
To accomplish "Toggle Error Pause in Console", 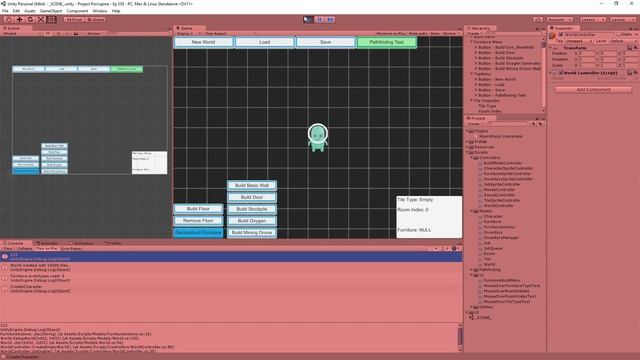I will (x=71, y=249).
